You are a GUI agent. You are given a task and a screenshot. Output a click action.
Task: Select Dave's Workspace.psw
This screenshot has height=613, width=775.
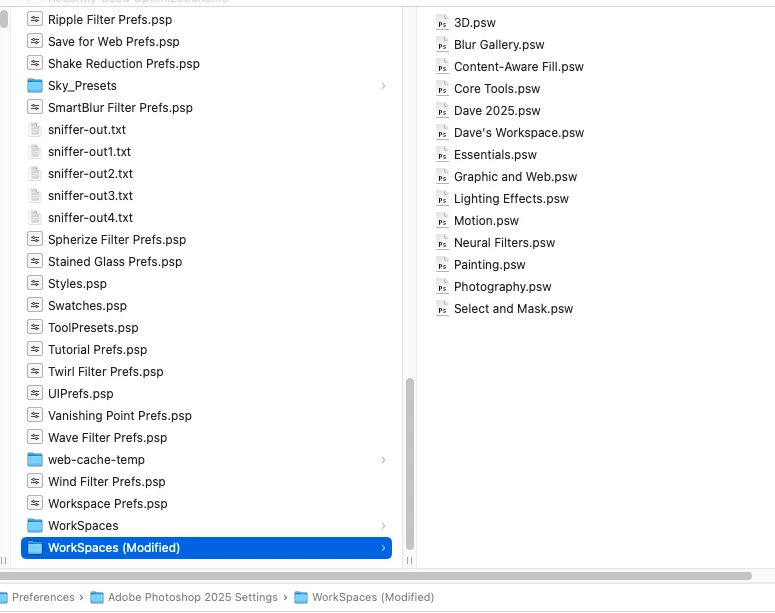click(519, 132)
